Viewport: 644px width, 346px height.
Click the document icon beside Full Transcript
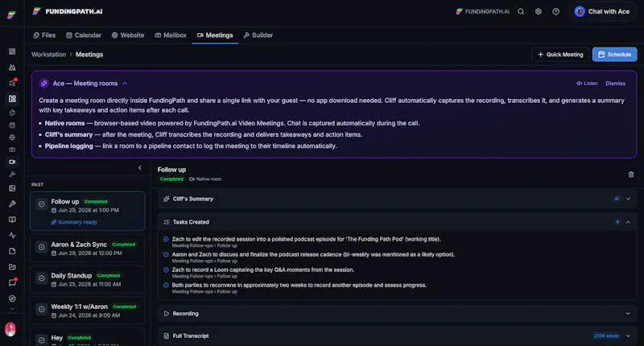pyautogui.click(x=167, y=336)
